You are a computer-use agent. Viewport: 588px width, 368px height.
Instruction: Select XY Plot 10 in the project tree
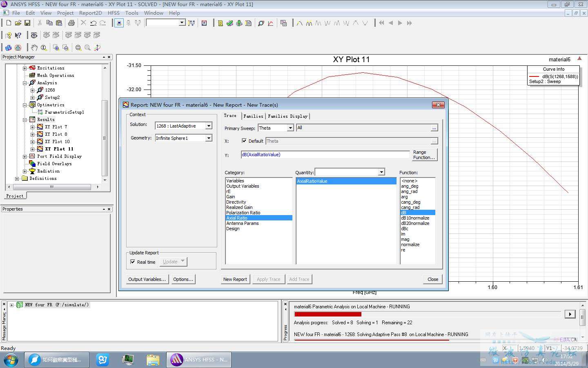(57, 141)
